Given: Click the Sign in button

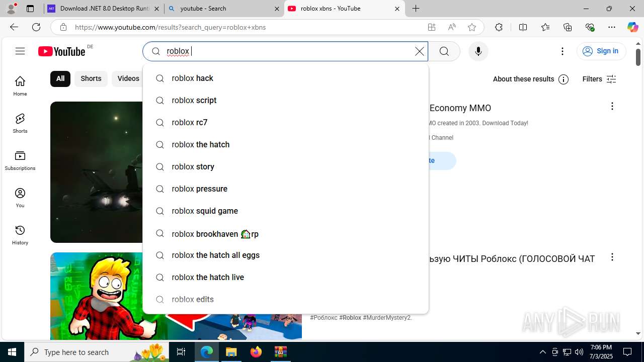Looking at the screenshot, I should [601, 51].
